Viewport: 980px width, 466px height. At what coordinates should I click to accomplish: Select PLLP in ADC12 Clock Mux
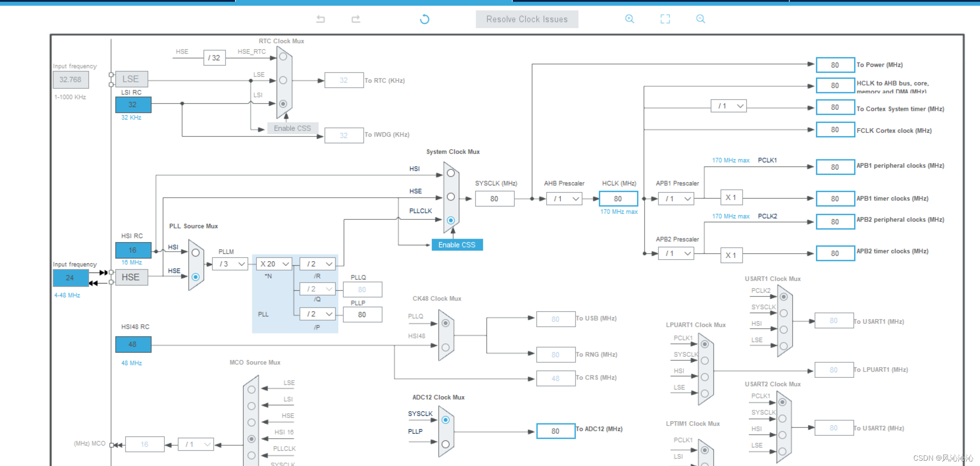445,444
